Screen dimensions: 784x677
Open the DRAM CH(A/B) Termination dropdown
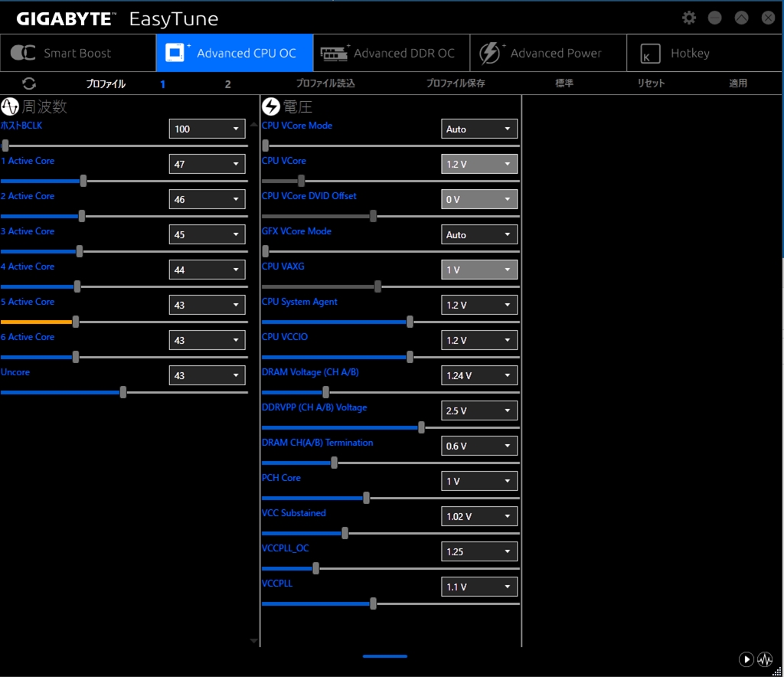pos(479,446)
